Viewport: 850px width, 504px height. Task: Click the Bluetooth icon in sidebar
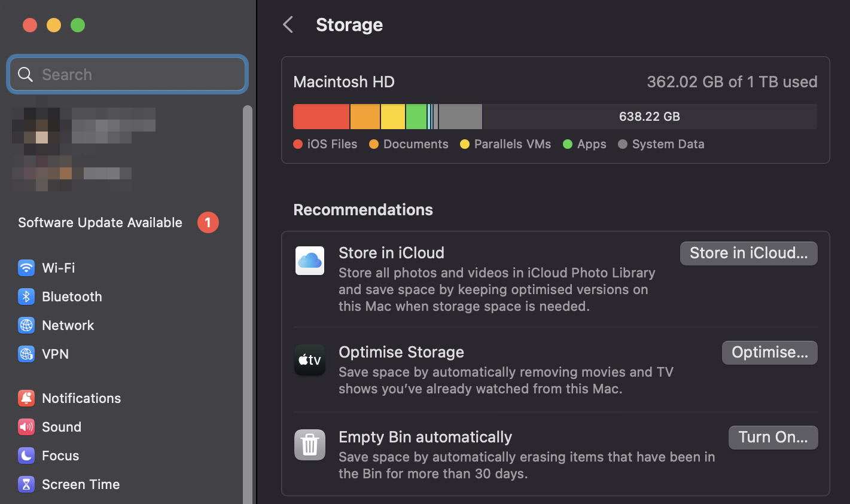click(26, 297)
